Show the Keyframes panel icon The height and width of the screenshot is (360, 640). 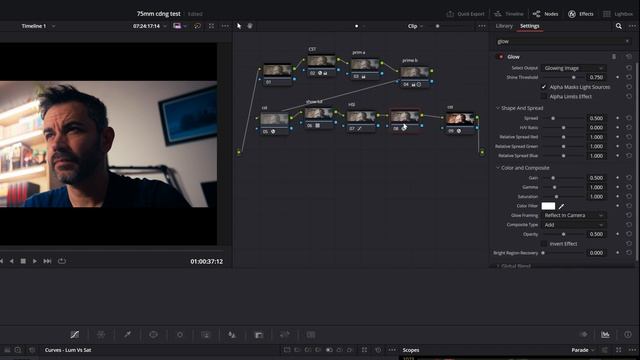(x=584, y=335)
